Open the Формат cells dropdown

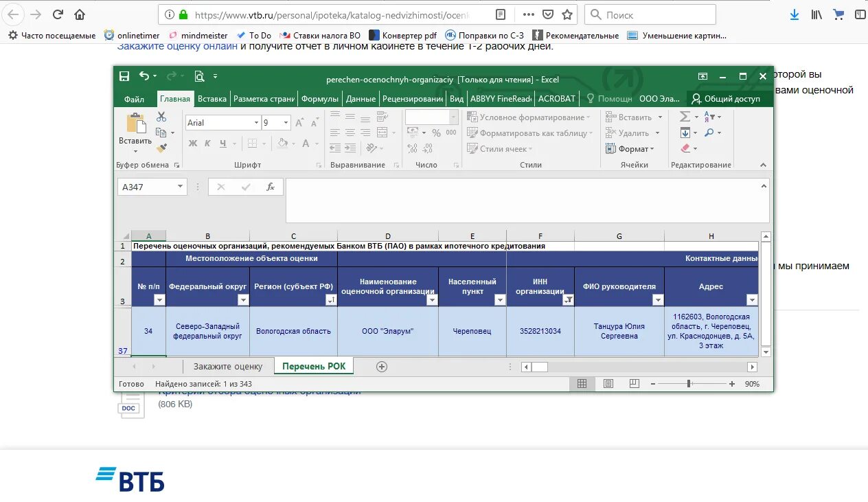(x=630, y=149)
